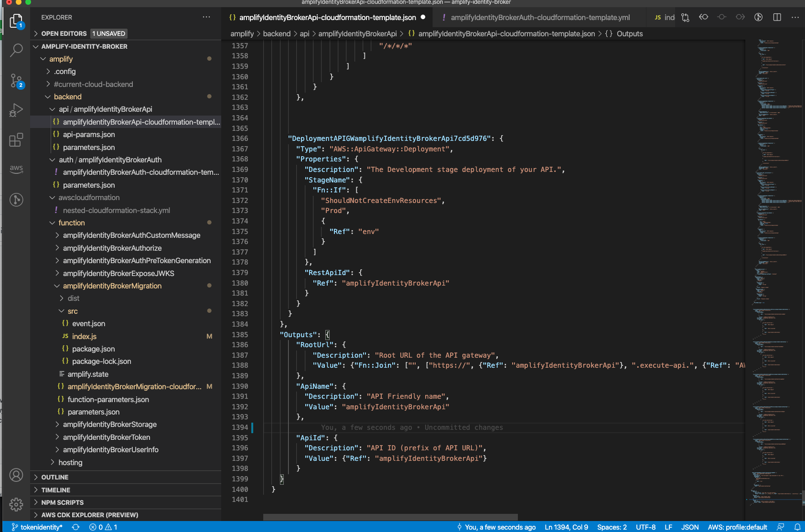Click AWS: profile:default status item
The height and width of the screenshot is (532, 805).
click(x=737, y=527)
